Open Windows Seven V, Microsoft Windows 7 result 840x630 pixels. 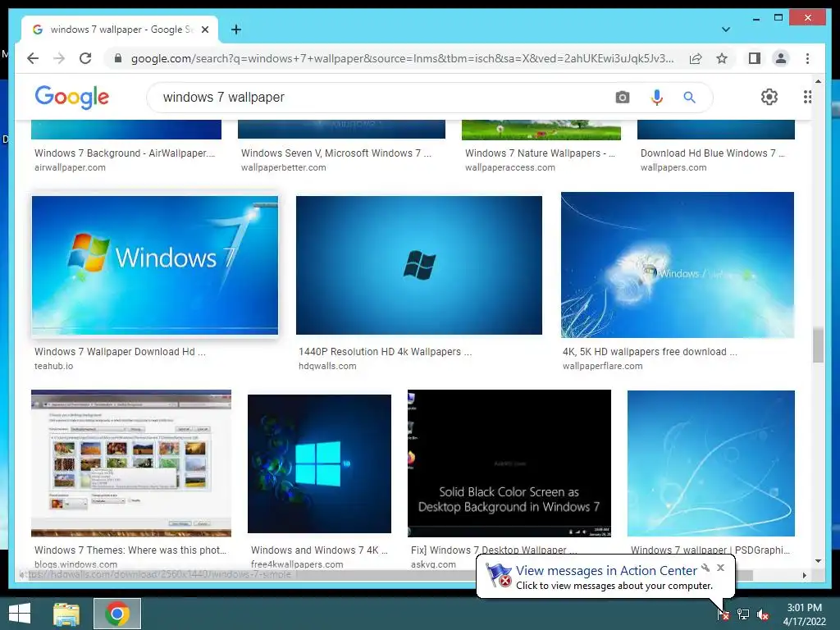click(336, 153)
